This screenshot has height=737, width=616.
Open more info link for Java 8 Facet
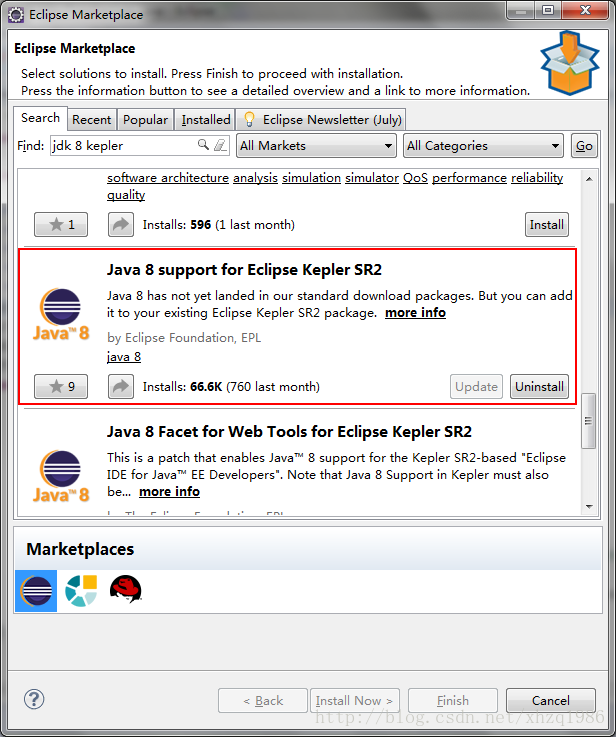[169, 491]
